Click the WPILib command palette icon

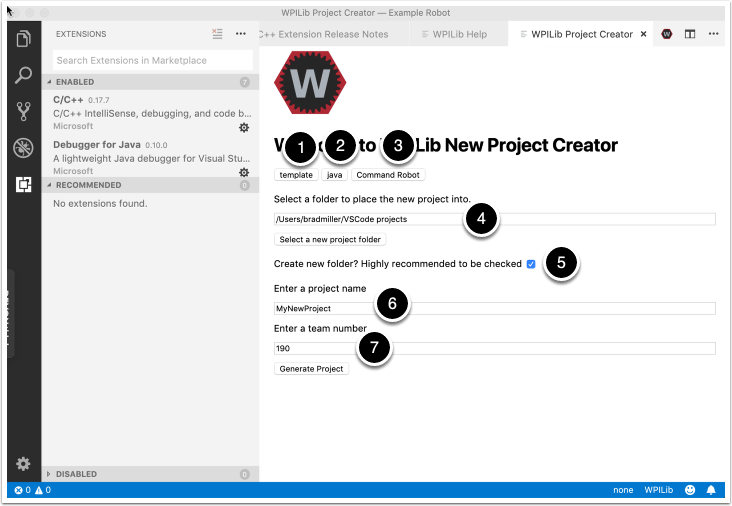(x=667, y=34)
